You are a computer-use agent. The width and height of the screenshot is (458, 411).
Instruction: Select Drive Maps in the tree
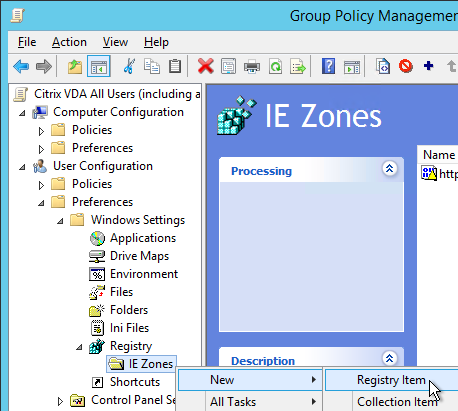pos(139,256)
